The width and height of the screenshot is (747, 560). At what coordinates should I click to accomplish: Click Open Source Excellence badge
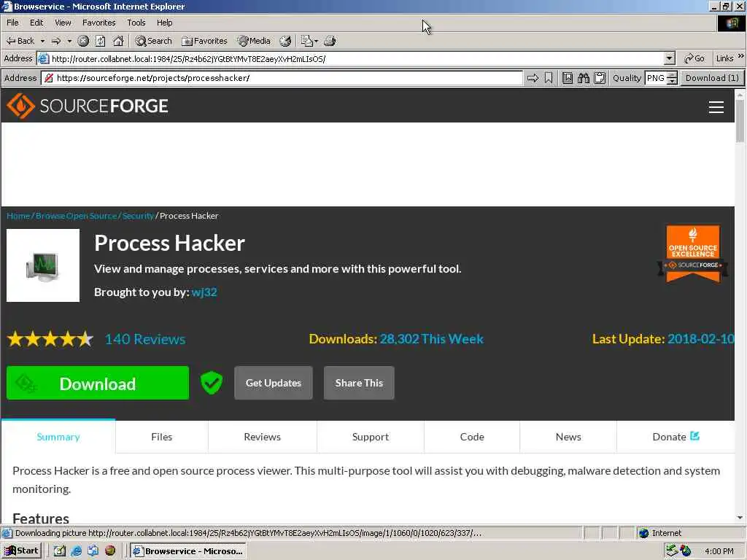[x=693, y=253]
